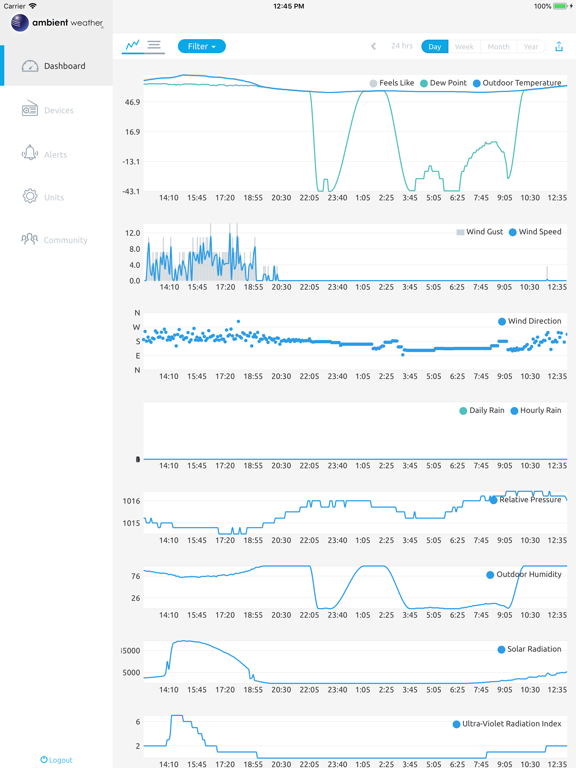Select the Week tab
The image size is (576, 768).
[464, 47]
